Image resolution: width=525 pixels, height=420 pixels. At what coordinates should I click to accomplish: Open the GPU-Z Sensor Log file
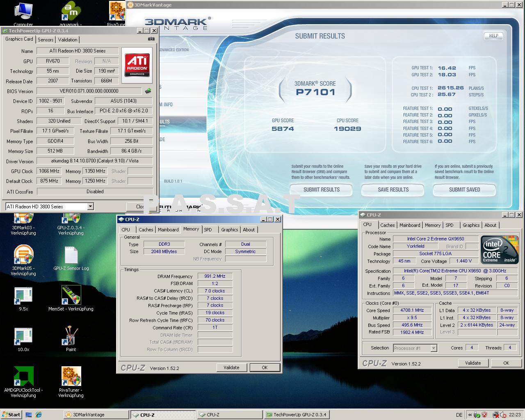tap(71, 259)
